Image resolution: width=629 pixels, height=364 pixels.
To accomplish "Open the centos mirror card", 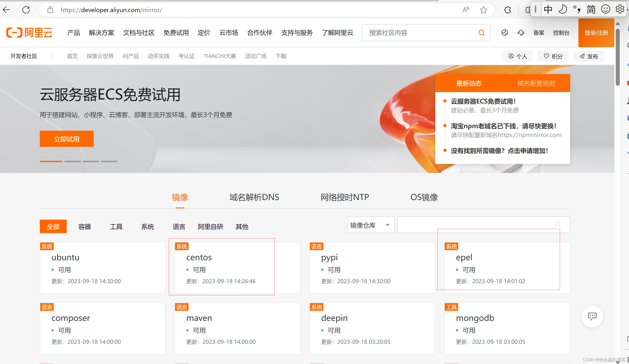I will 237,268.
